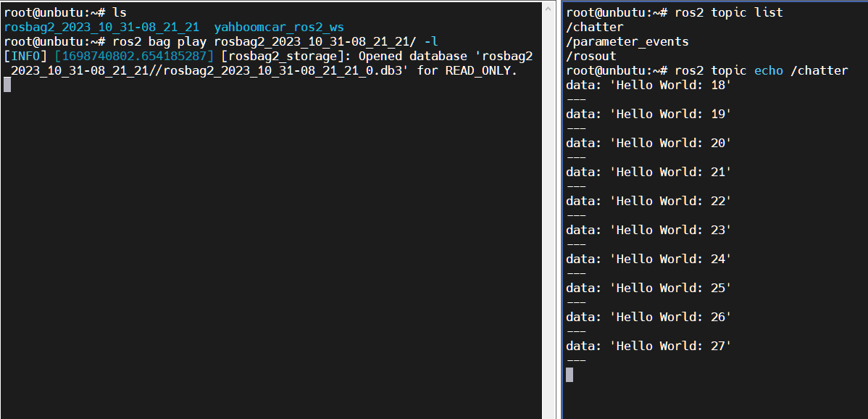Click the [INFO] log label
The height and width of the screenshot is (419, 868).
(26, 56)
